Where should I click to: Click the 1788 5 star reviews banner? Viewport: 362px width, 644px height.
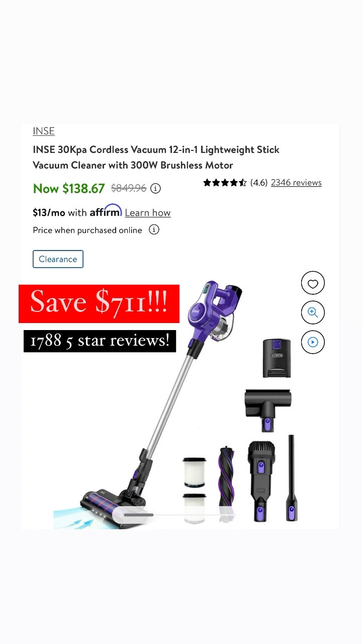point(100,341)
